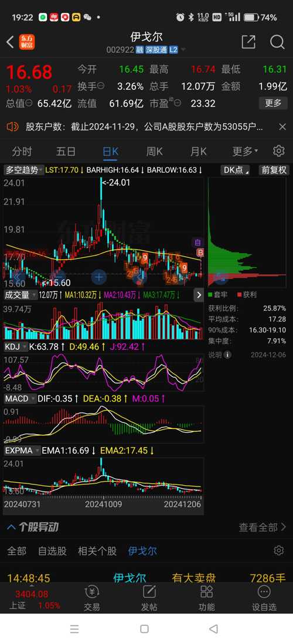
Task: Tap the 更多 quote details button
Action: pyautogui.click(x=273, y=103)
